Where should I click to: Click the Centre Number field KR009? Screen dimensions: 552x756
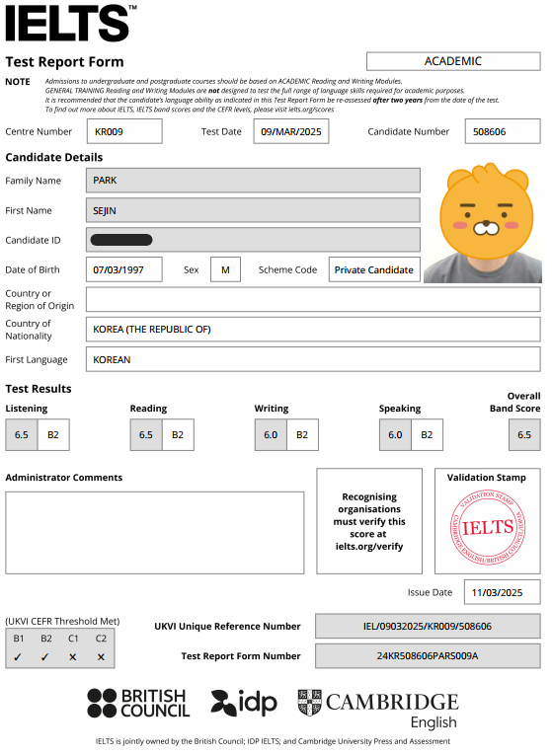[x=124, y=131]
